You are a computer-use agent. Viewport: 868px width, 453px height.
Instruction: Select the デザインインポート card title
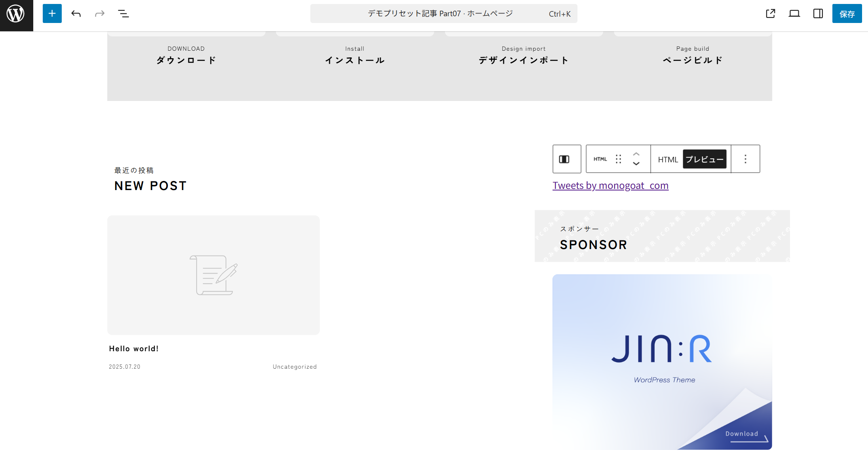524,60
